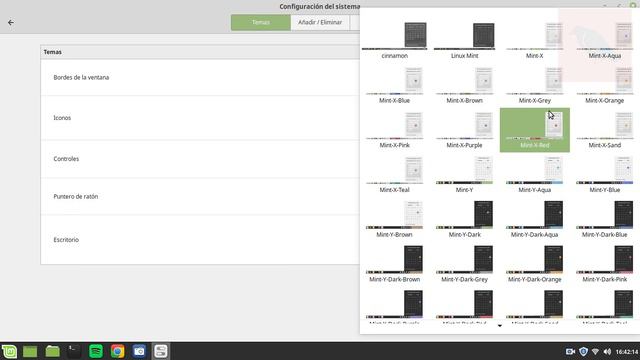Click the Iconos row

click(200, 118)
